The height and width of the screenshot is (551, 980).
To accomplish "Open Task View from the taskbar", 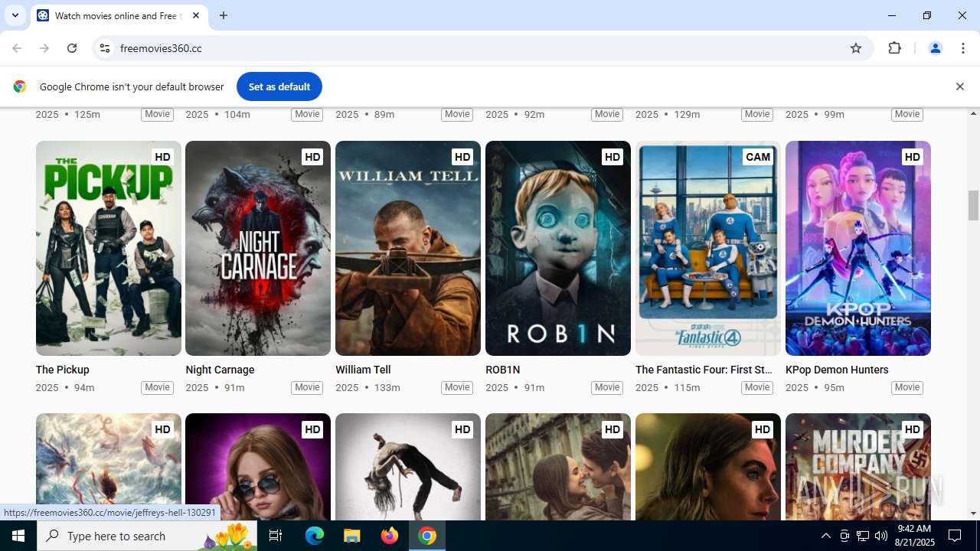I will coord(276,536).
